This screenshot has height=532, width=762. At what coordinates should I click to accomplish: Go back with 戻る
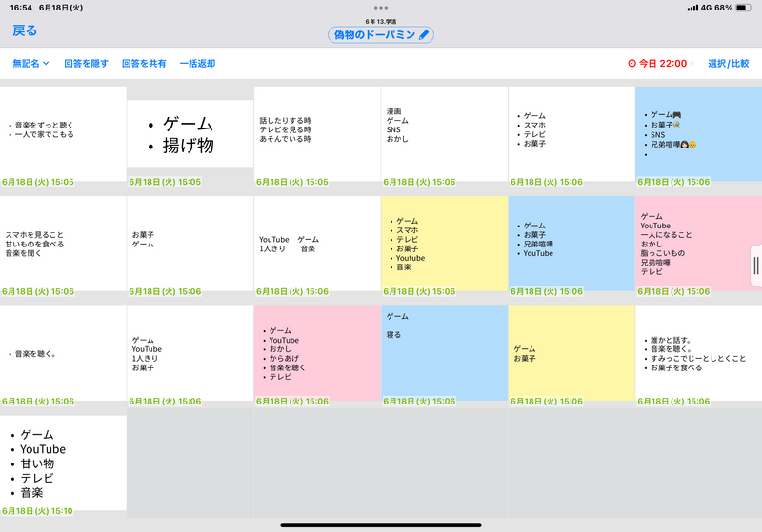pyautogui.click(x=25, y=30)
